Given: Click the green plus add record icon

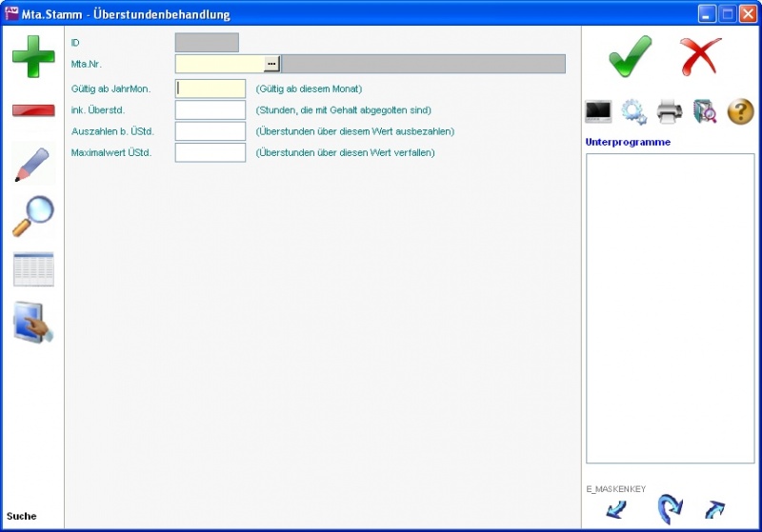Looking at the screenshot, I should coord(33,56).
